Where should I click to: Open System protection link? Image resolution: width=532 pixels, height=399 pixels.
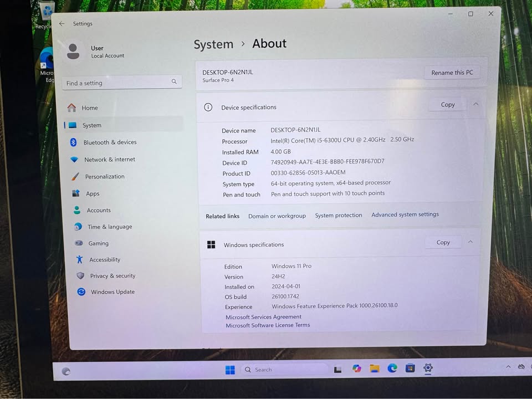coord(338,215)
